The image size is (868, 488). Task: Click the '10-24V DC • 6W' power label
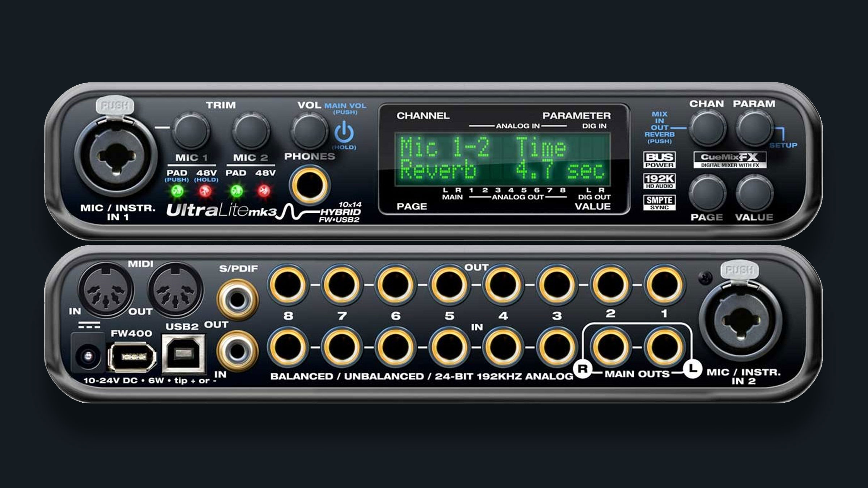coord(150,381)
